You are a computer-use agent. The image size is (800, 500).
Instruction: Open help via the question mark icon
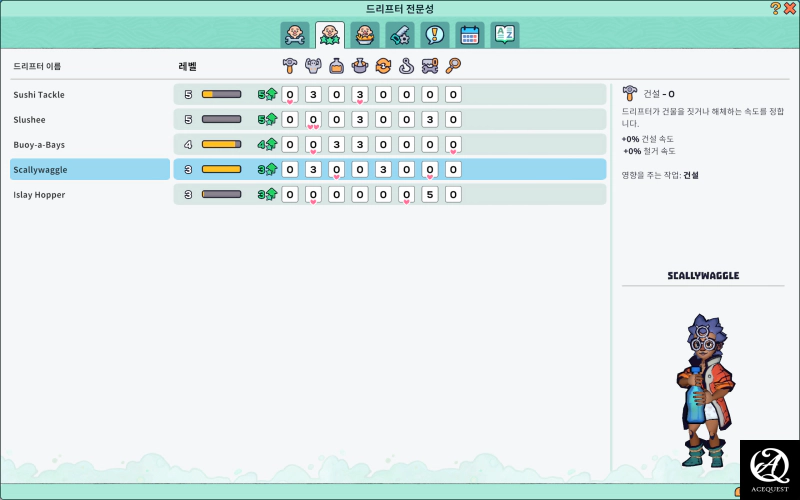(775, 8)
